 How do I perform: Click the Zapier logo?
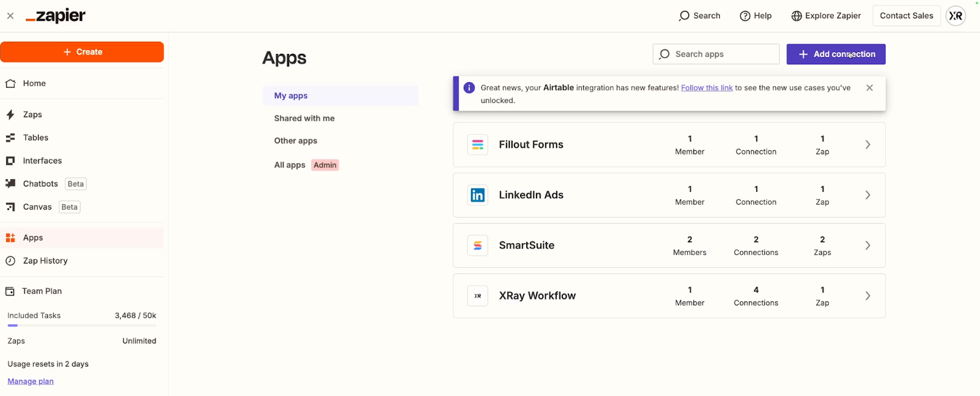click(56, 16)
